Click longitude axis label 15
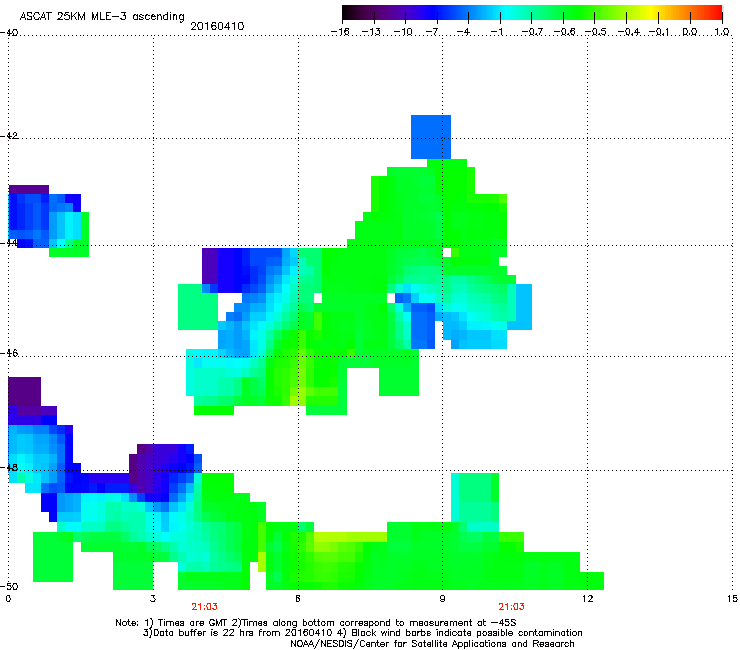Viewport: 740px width, 650px height. pyautogui.click(x=732, y=599)
